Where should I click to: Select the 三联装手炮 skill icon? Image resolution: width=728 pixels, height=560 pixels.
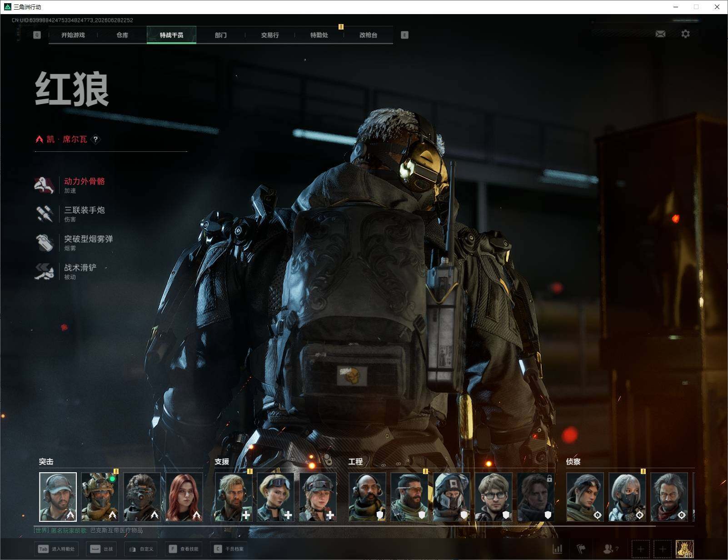[x=45, y=214]
